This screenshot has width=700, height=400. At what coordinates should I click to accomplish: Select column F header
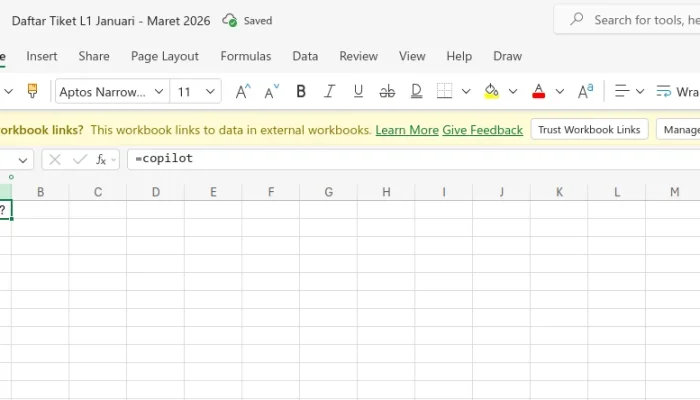tap(271, 192)
